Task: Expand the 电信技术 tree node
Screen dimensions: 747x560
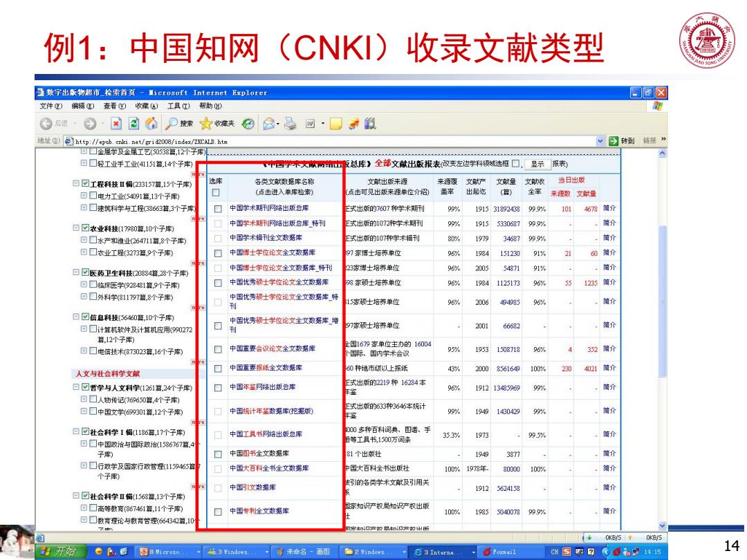Action: pos(84,351)
